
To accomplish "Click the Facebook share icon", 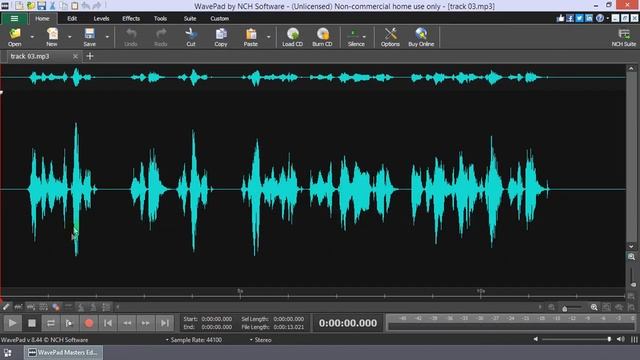I will [x=570, y=18].
